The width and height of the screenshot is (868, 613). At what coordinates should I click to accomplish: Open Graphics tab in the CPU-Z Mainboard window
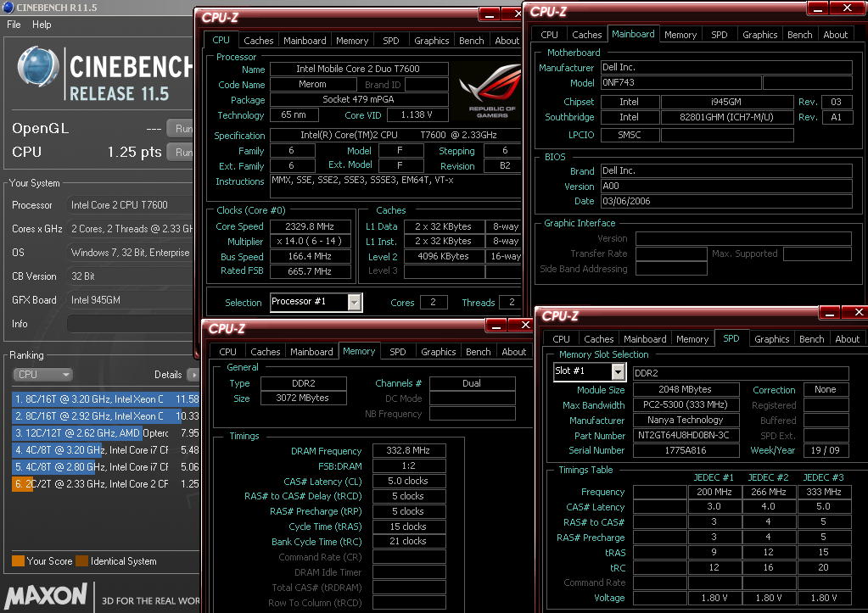pos(760,34)
